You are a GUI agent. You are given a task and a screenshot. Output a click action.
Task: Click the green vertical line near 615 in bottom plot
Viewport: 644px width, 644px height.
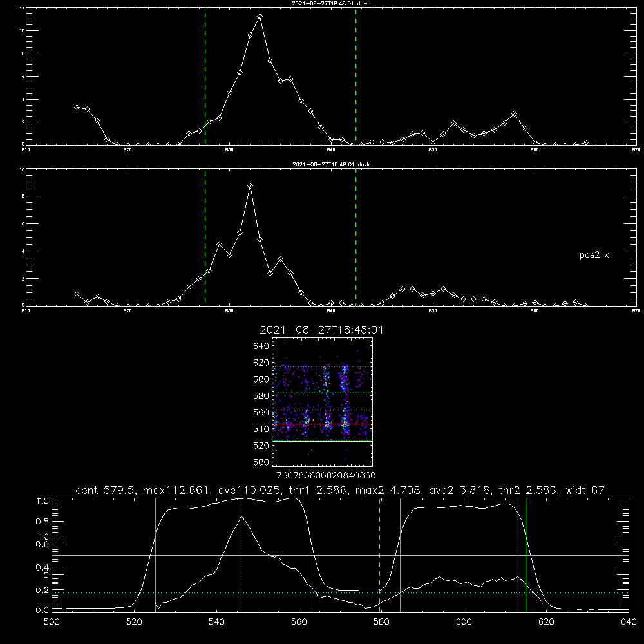[x=526, y=555]
